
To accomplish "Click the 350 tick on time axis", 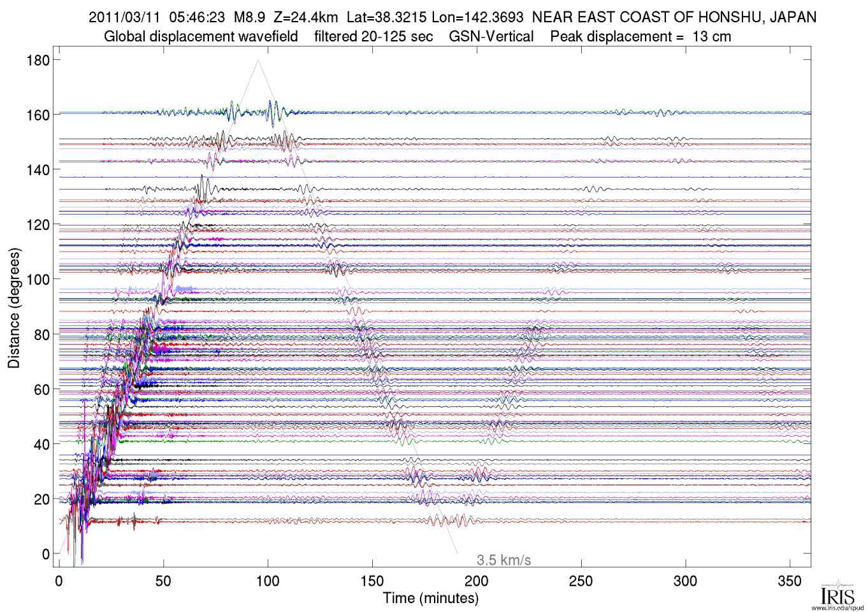I will (790, 581).
